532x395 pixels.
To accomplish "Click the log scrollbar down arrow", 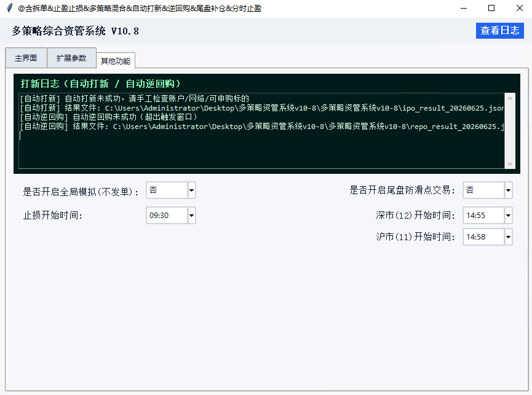I will (510, 164).
